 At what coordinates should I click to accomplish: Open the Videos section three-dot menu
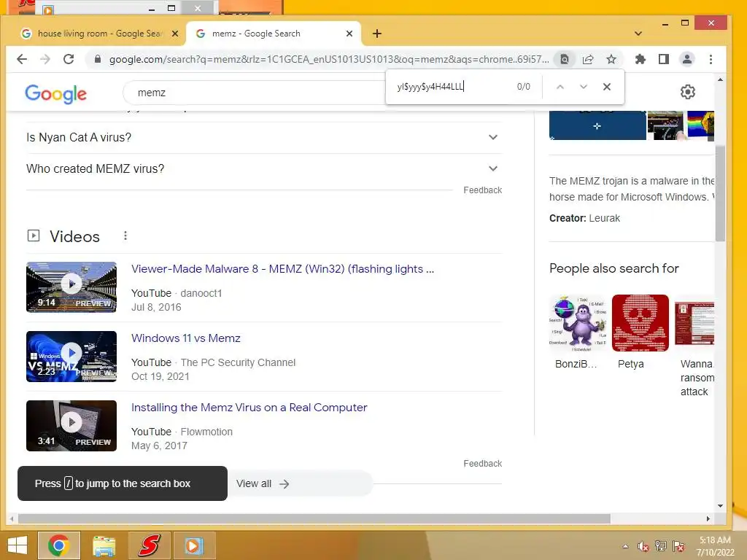tap(125, 236)
